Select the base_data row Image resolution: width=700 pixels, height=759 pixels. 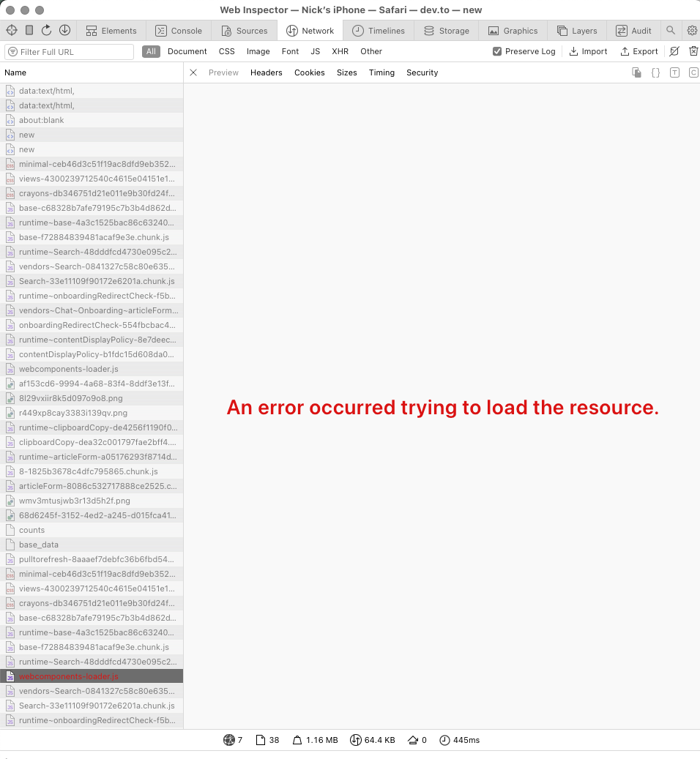coord(92,545)
